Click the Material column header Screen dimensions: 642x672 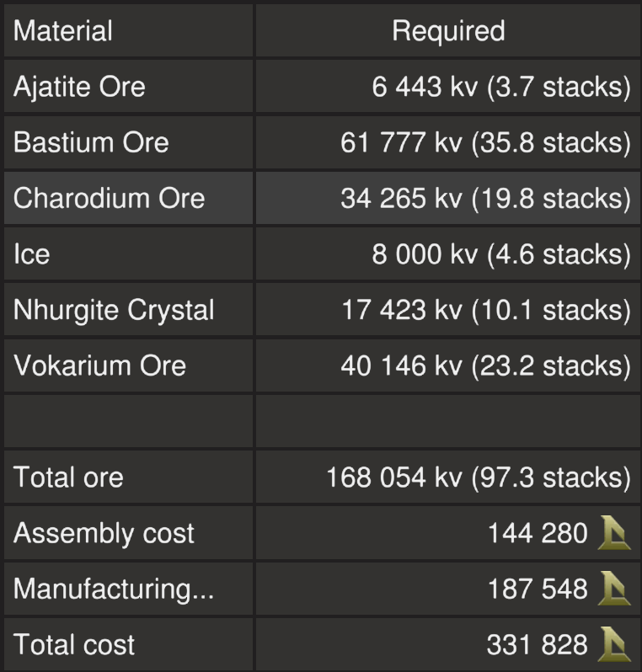[x=63, y=31]
